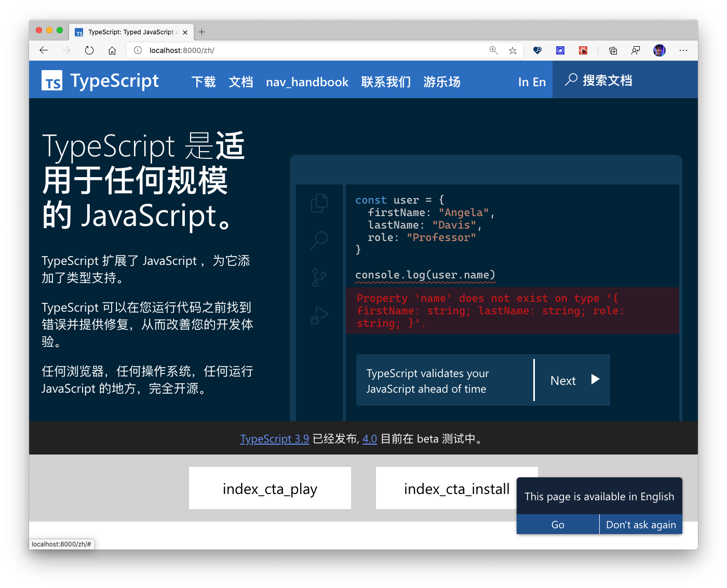Click Go on the English page prompt

point(557,524)
